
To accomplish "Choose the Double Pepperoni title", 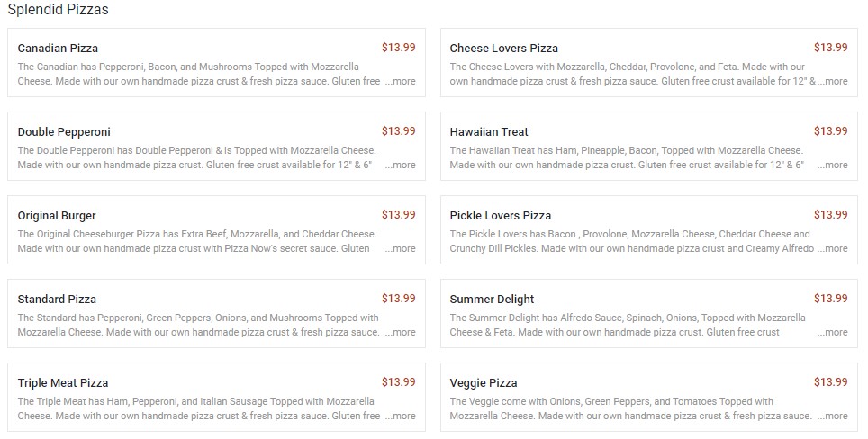I will [x=64, y=132].
